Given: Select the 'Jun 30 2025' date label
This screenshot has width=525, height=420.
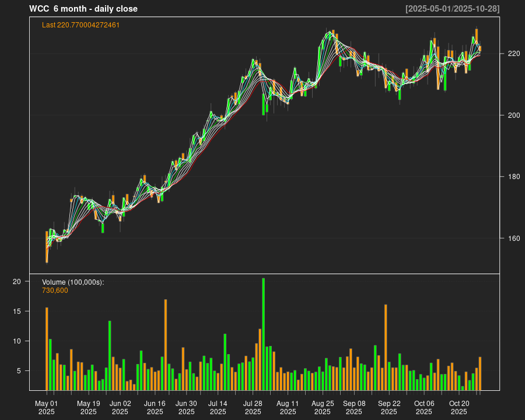Looking at the screenshot, I should 187,407.
